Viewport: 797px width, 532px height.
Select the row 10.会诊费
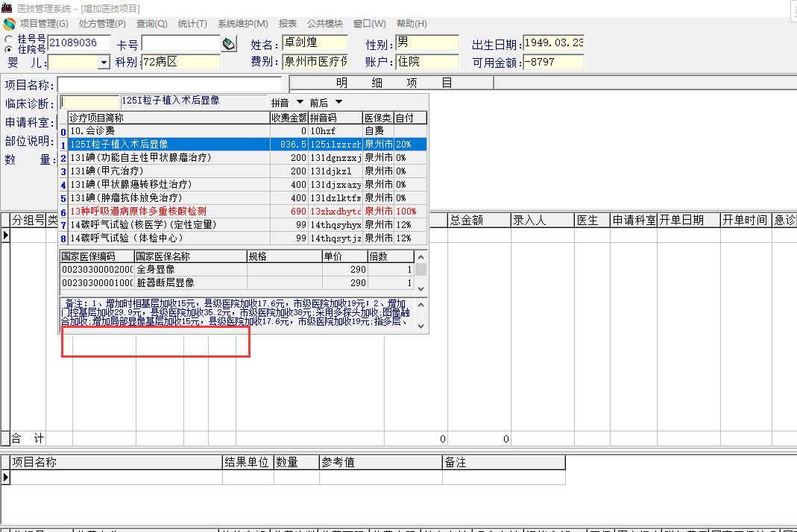pos(247,131)
